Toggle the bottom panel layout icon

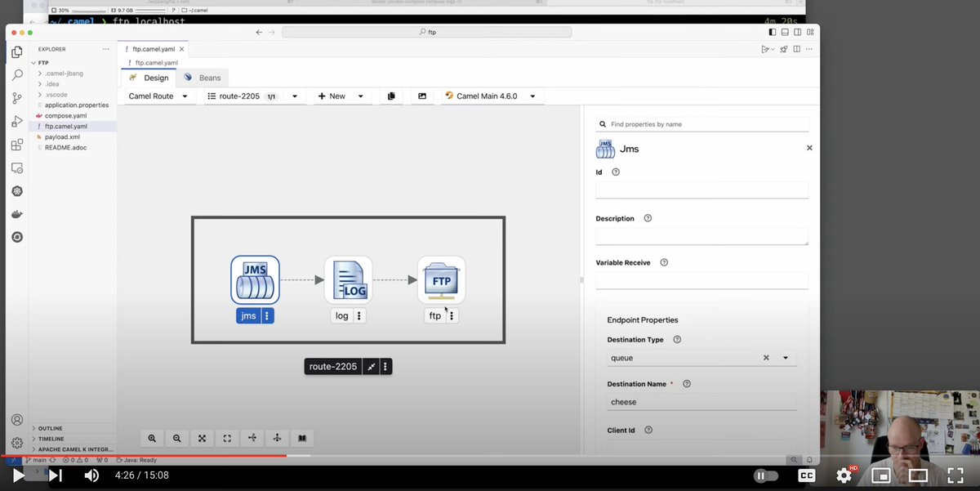785,32
